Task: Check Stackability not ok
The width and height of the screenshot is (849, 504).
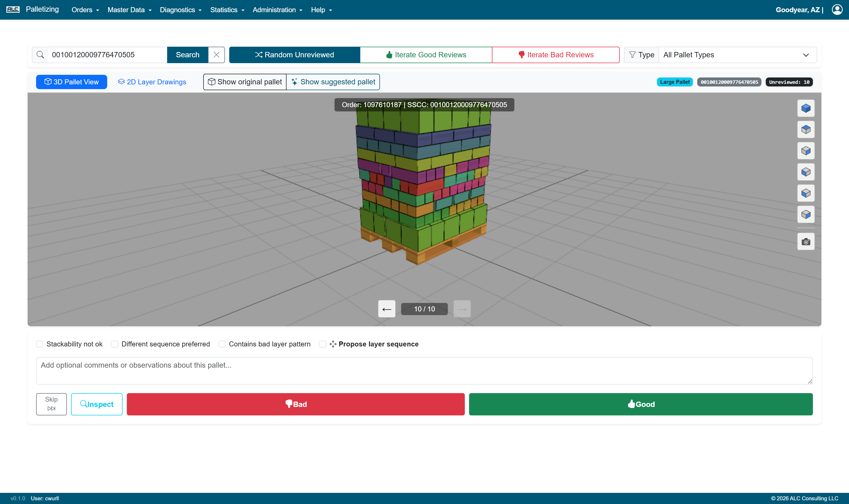Action: [40, 344]
